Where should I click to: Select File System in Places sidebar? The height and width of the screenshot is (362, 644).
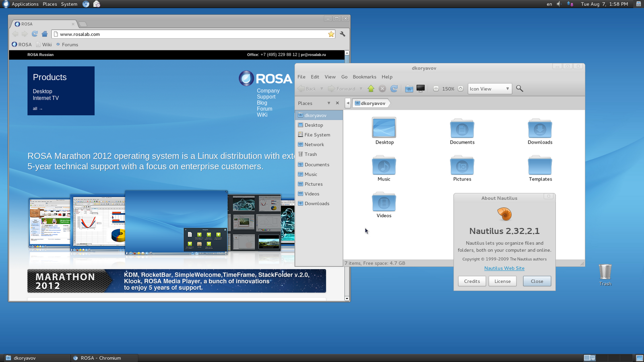coord(319,135)
